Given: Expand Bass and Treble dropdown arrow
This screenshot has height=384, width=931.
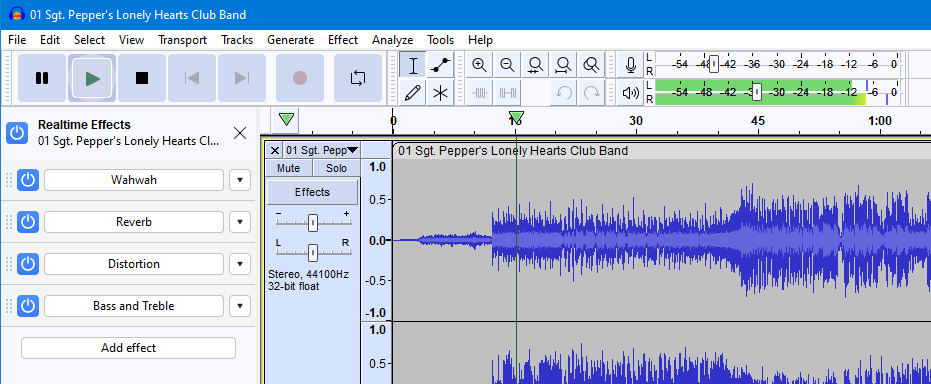Looking at the screenshot, I should click(x=240, y=306).
